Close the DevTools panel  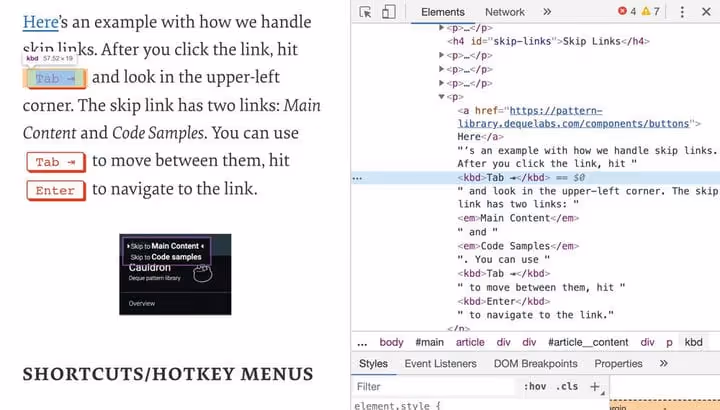pyautogui.click(x=706, y=12)
